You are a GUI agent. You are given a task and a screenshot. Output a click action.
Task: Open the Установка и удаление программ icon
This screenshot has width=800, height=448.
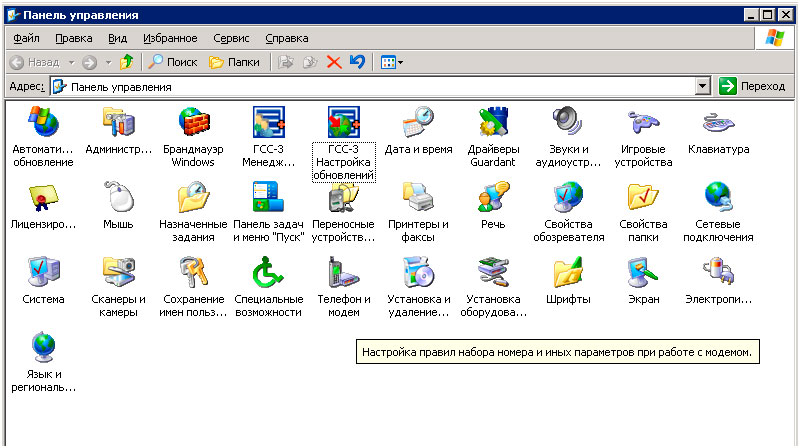click(418, 272)
